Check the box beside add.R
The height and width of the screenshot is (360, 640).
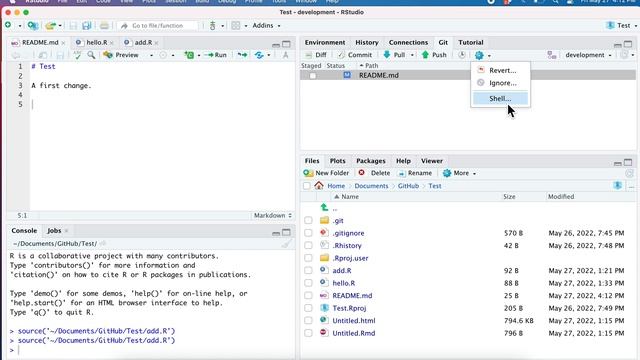[x=308, y=270]
